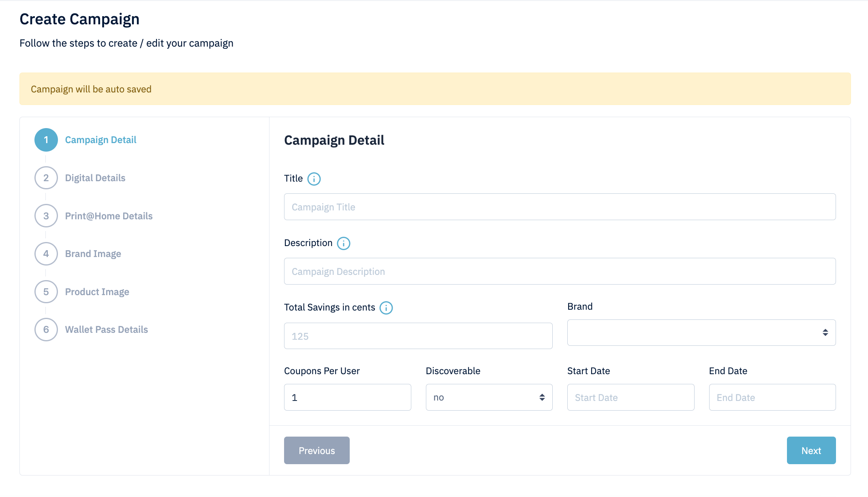868x497 pixels.
Task: Open Wallet Pass Details step
Action: (x=106, y=330)
